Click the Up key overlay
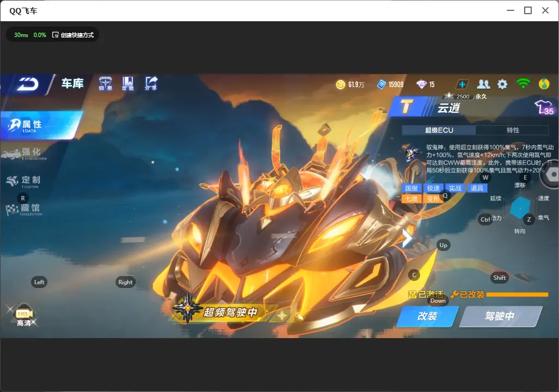 [x=443, y=245]
